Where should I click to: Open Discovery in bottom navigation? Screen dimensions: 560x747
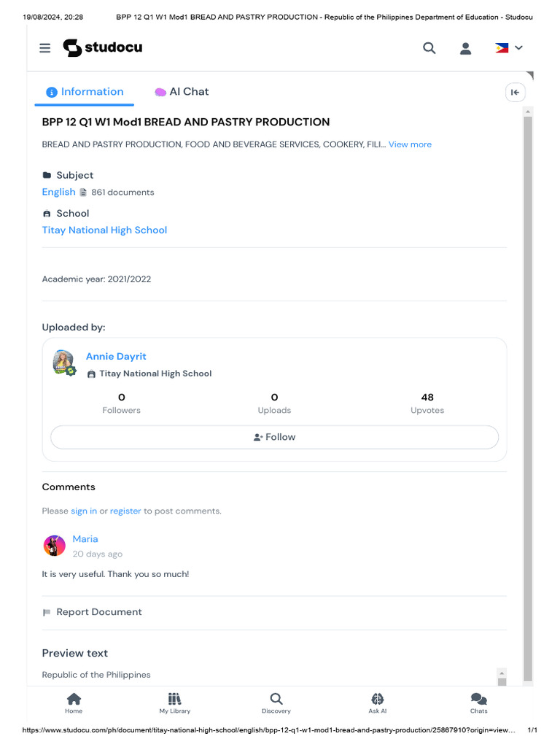(x=276, y=703)
